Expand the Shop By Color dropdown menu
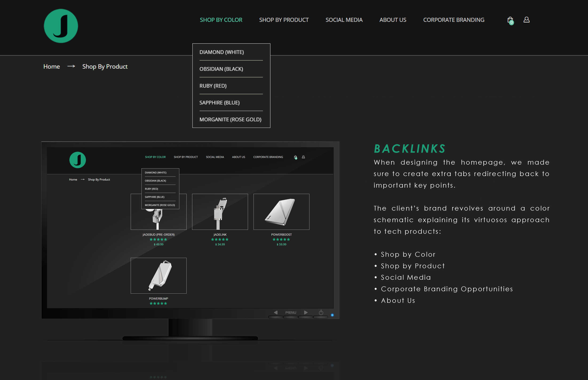 coord(221,20)
